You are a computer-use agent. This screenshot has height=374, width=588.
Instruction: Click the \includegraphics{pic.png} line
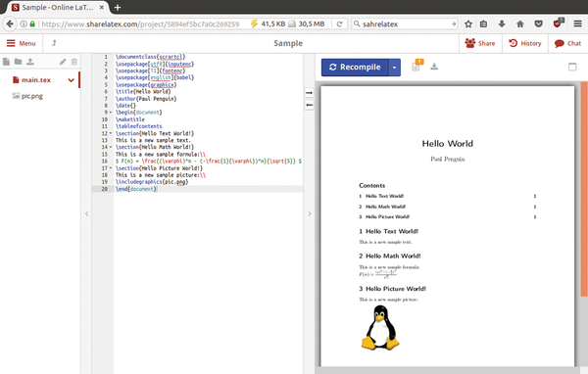point(152,182)
